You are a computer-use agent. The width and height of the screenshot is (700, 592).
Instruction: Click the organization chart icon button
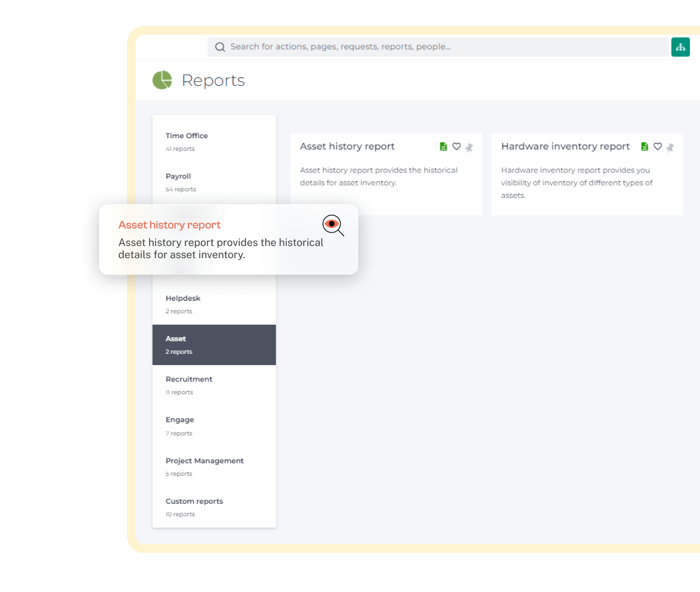pyautogui.click(x=680, y=47)
